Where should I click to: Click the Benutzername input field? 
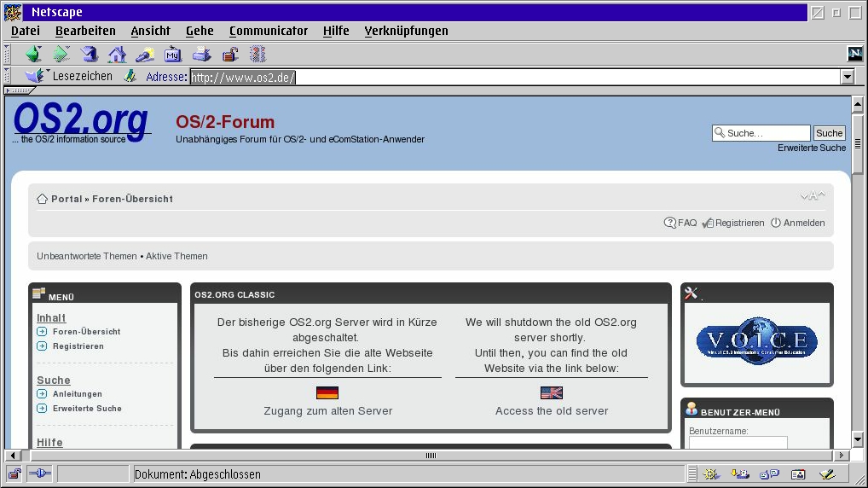[738, 443]
